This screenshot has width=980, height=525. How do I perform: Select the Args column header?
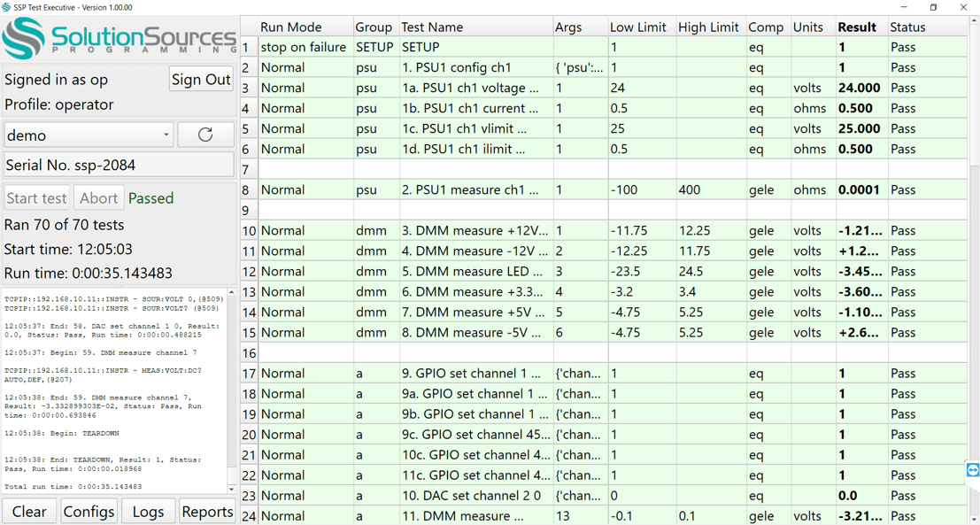(581, 27)
